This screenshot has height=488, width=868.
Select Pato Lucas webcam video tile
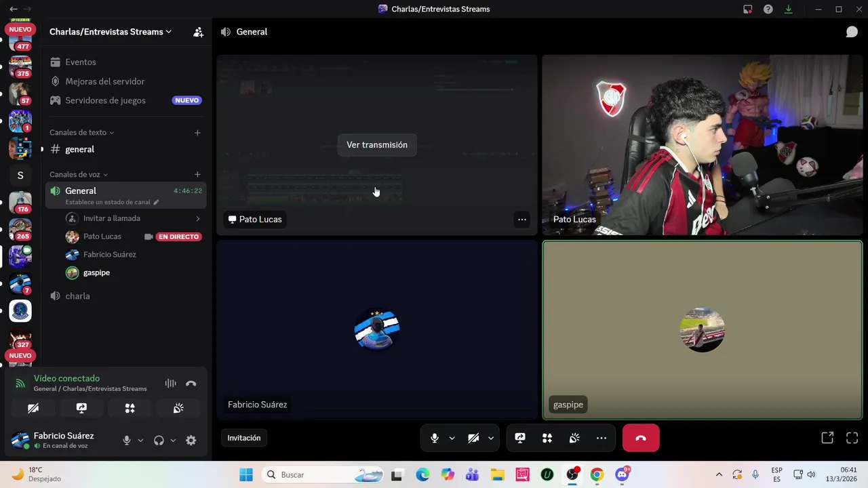coord(702,145)
